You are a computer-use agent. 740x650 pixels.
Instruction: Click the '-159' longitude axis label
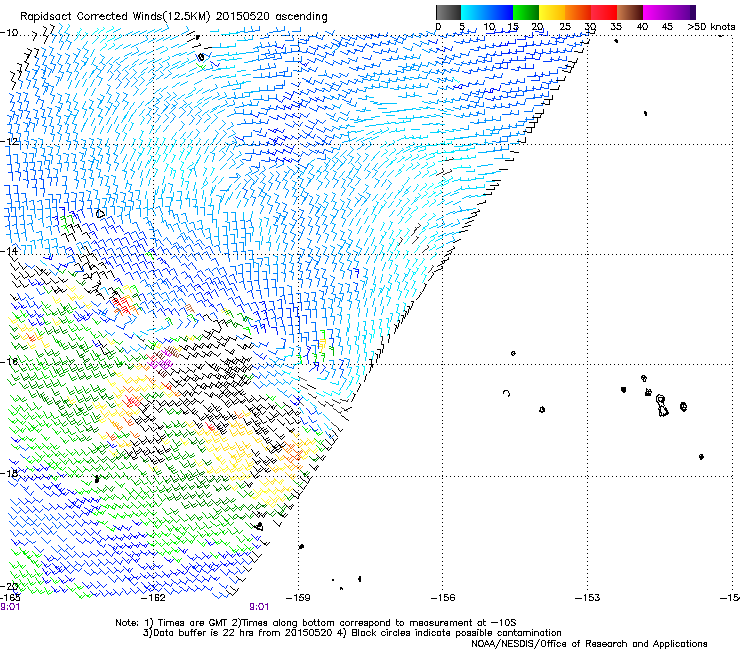298,598
